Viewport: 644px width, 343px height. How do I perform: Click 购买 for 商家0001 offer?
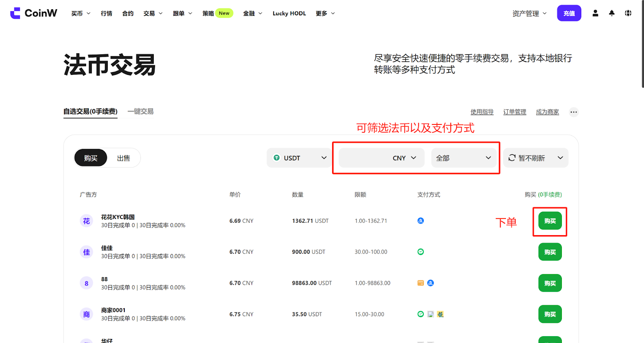point(550,314)
